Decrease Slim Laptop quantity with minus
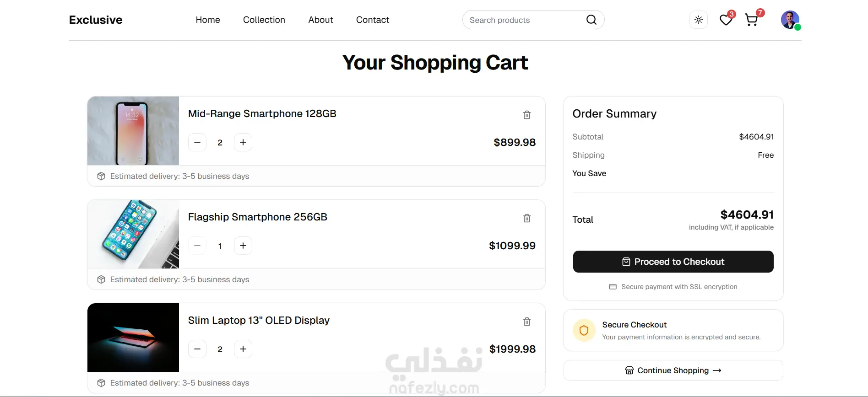The height and width of the screenshot is (397, 868). [x=197, y=349]
